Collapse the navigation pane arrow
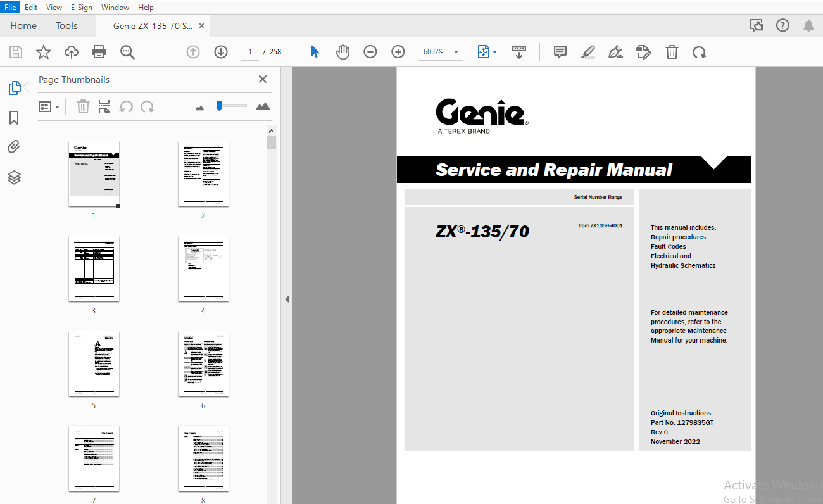 (286, 299)
